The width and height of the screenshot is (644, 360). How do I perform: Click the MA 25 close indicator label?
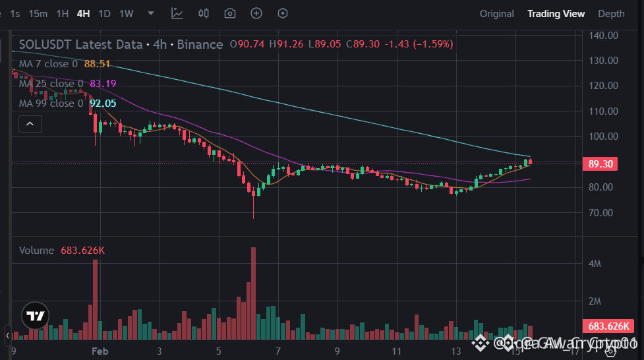tap(51, 84)
